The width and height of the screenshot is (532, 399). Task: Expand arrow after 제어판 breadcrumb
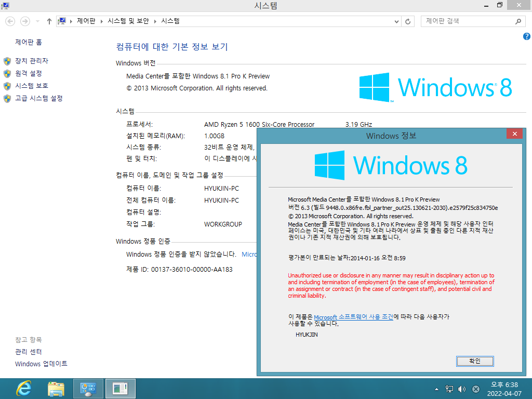click(101, 21)
